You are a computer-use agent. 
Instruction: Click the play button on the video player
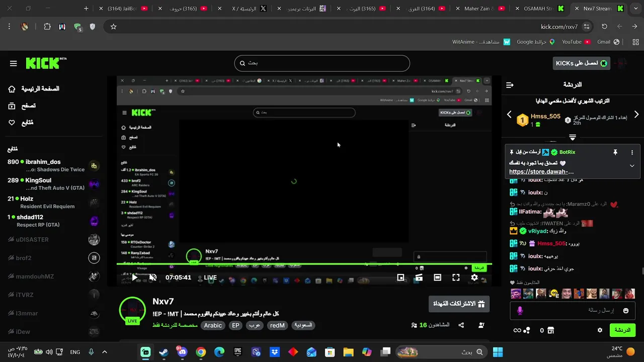click(x=134, y=277)
